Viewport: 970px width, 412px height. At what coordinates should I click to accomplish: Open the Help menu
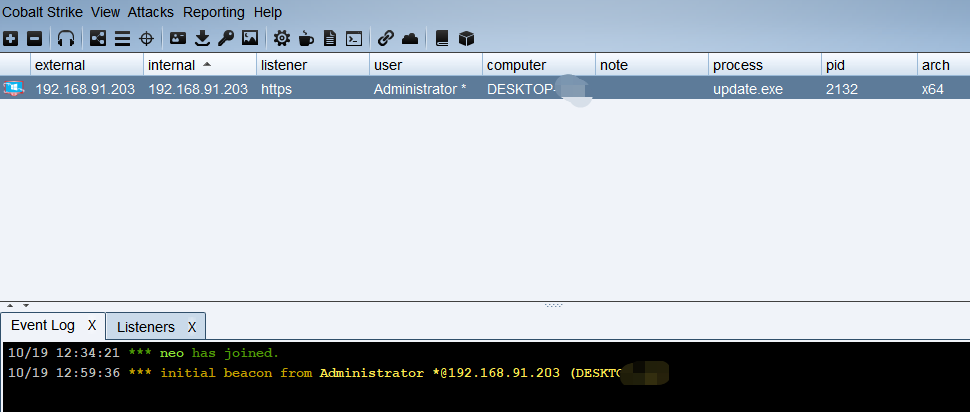pyautogui.click(x=268, y=12)
